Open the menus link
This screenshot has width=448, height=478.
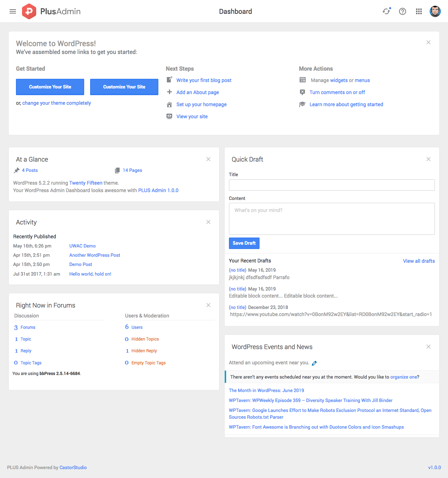pos(362,80)
